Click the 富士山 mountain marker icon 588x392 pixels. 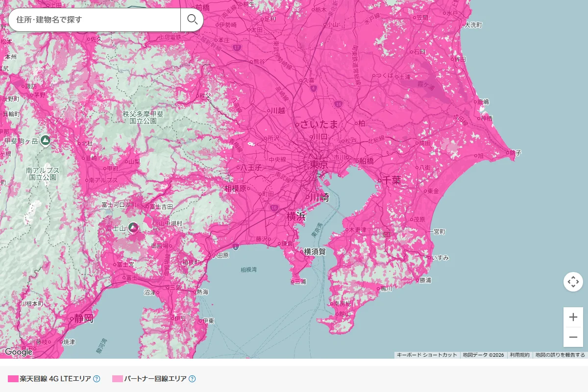(133, 227)
